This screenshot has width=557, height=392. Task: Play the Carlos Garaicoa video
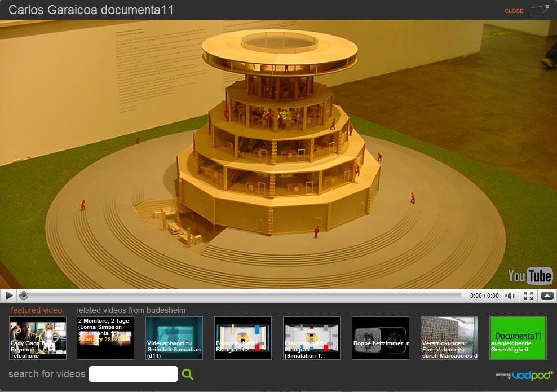[9, 296]
